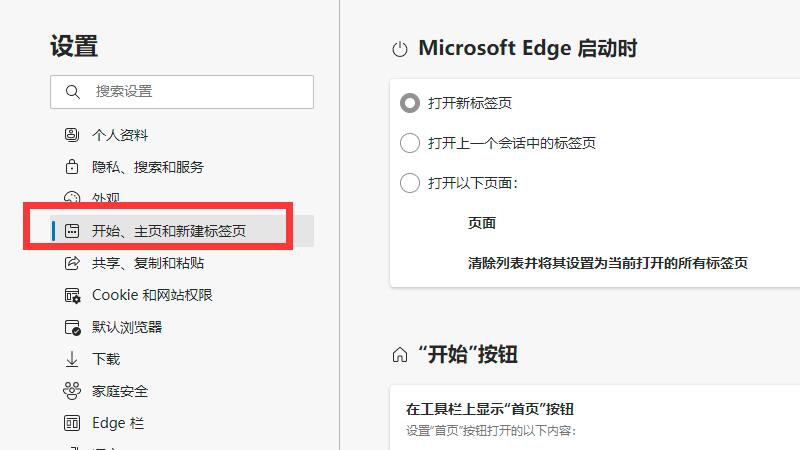Screen dimensions: 800x450
Task: Click the palette icon beside 外观
Action: (72, 198)
